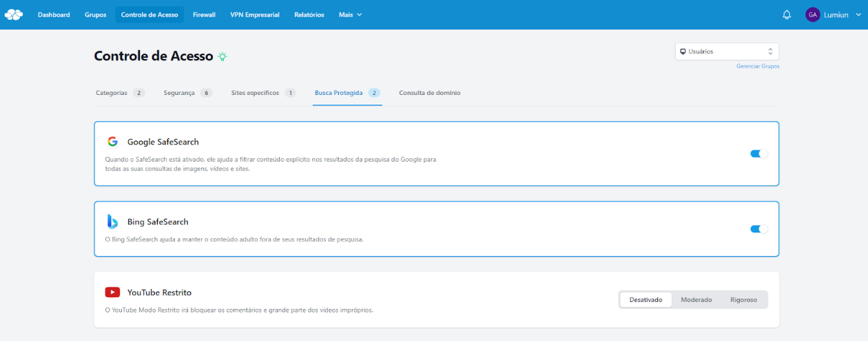Viewport: 868px width, 342px height.
Task: Click the GA user avatar
Action: tap(813, 14)
